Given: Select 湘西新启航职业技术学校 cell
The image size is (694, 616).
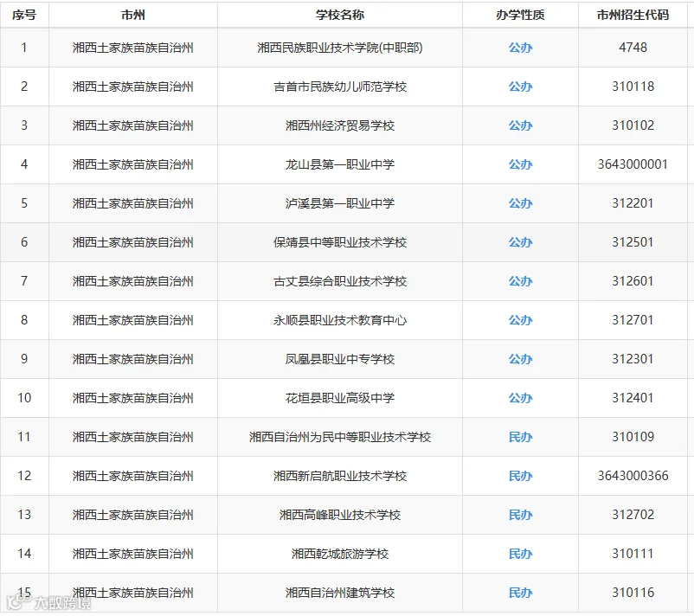Looking at the screenshot, I should tap(340, 476).
